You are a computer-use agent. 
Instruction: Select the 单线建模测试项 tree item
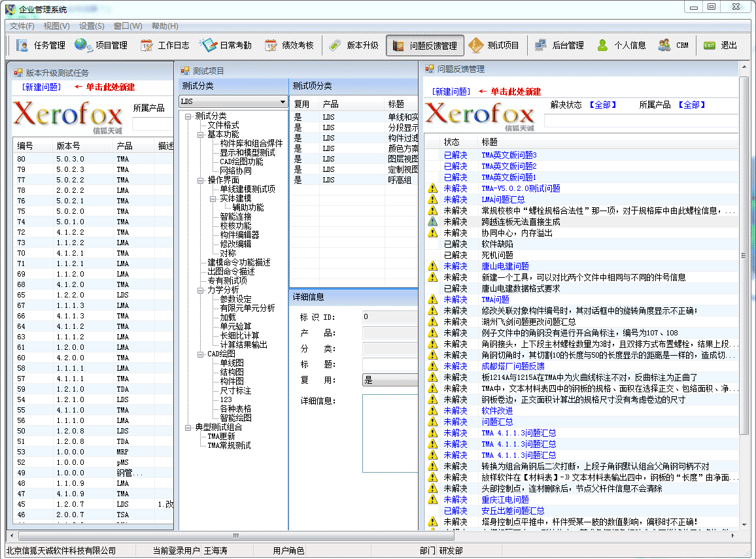pyautogui.click(x=247, y=190)
